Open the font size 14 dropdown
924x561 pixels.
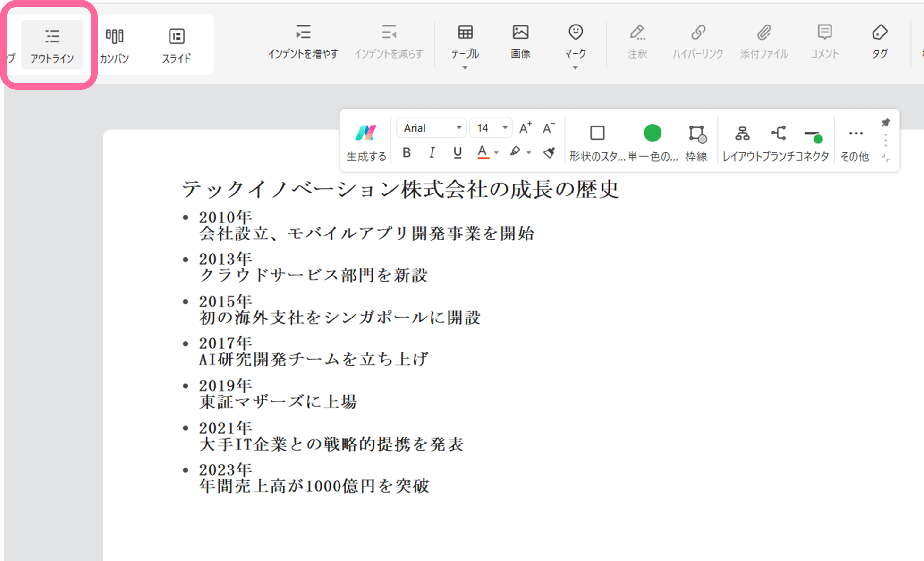pyautogui.click(x=491, y=128)
